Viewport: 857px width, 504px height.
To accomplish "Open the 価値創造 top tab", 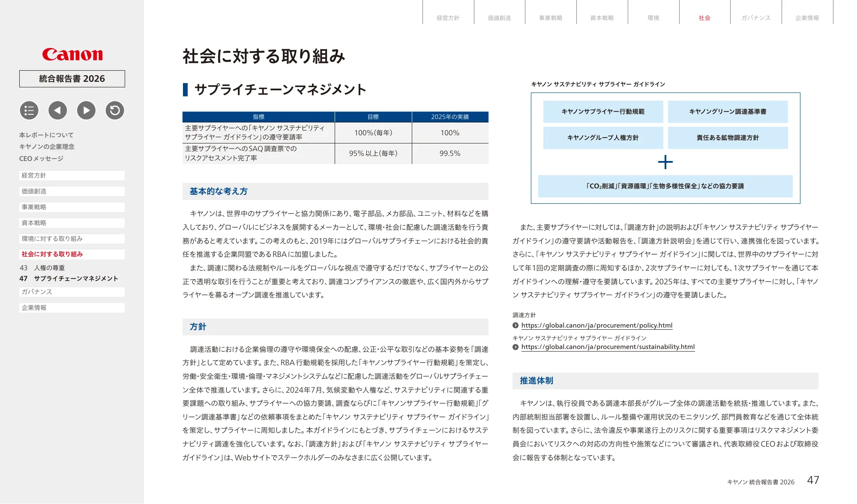I will coord(500,18).
